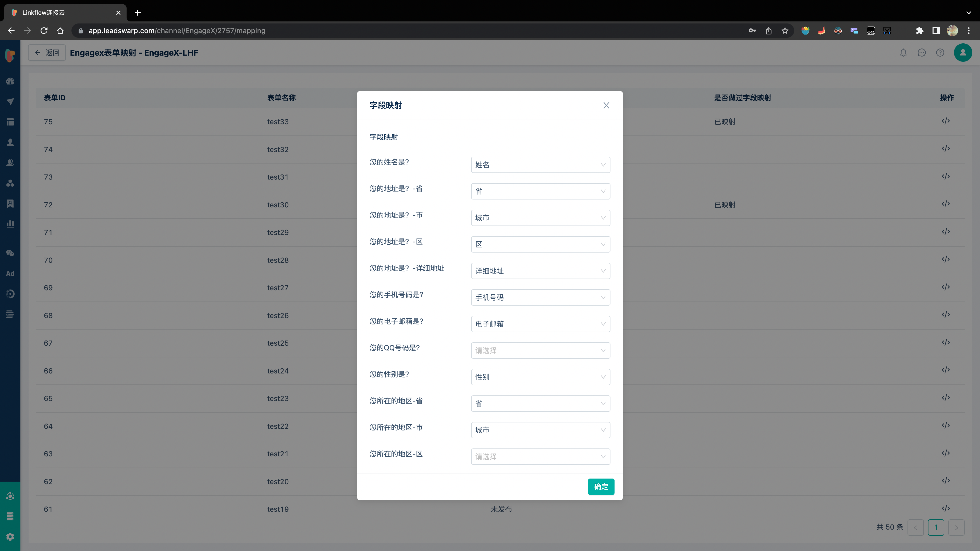The width and height of the screenshot is (980, 551).
Task: Confirm mapping with 确定 button
Action: click(601, 486)
